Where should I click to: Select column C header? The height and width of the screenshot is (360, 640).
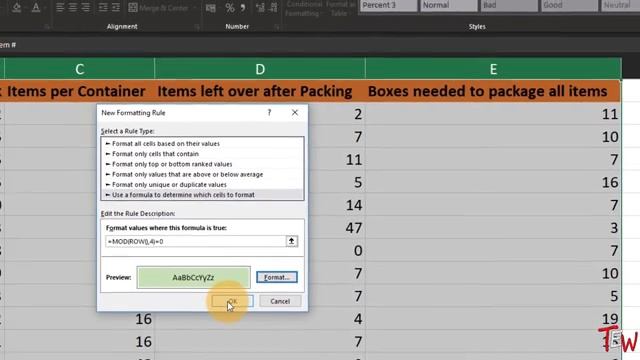[x=80, y=69]
